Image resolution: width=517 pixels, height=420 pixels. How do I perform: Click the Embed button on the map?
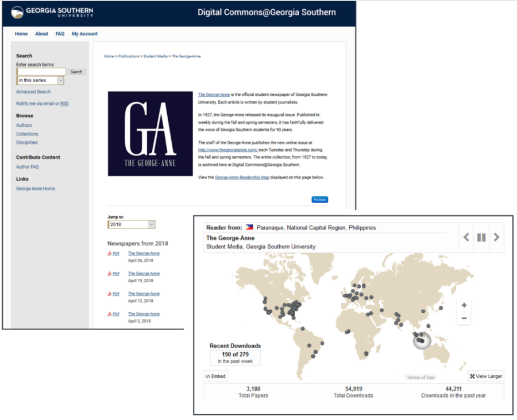[215, 376]
